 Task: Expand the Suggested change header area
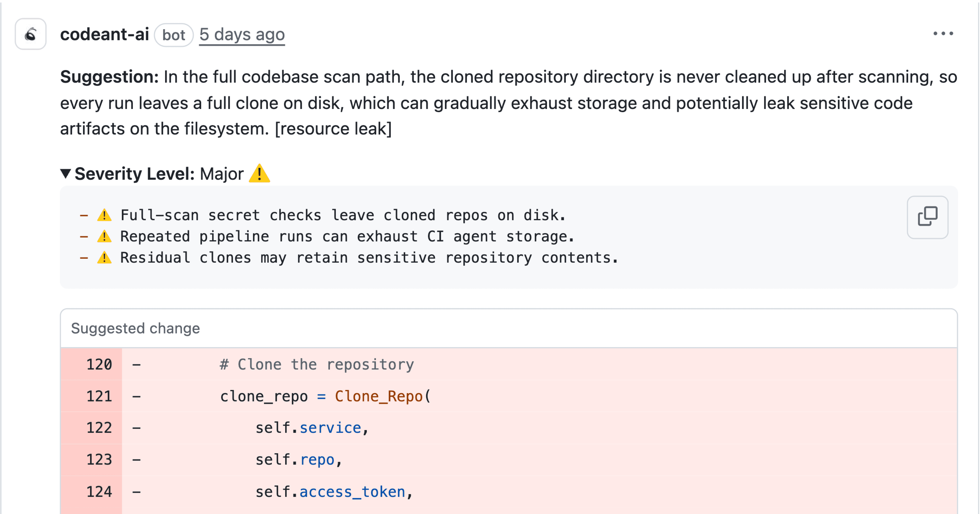(135, 328)
